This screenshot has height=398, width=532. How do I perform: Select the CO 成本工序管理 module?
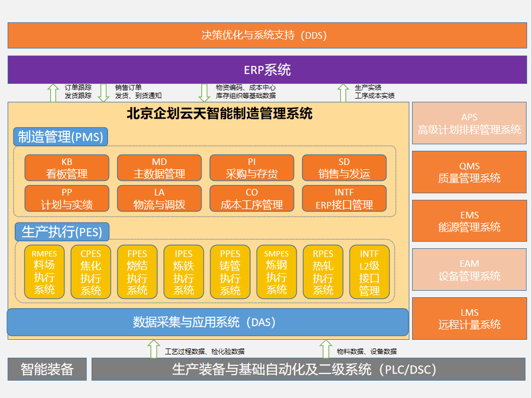click(x=252, y=198)
